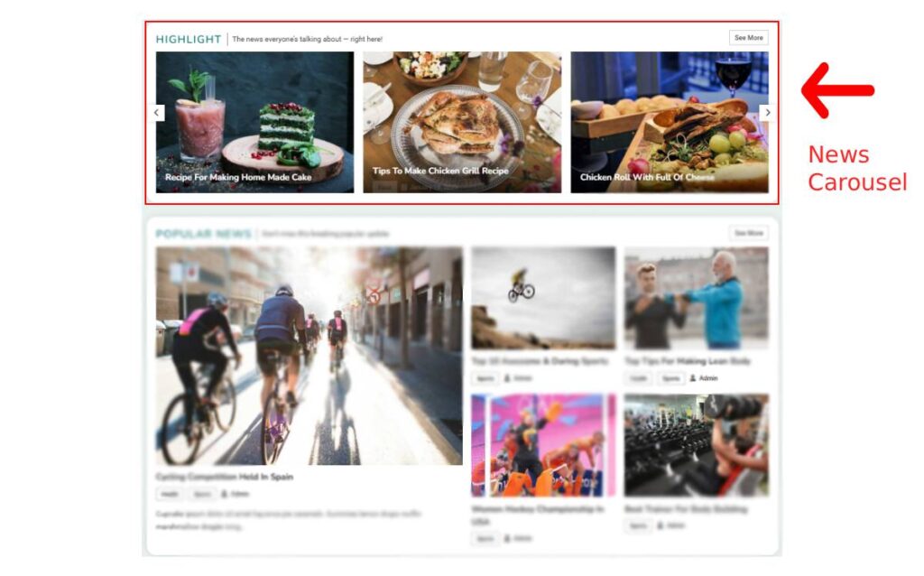Open the Recipe For Making Home Made Cake slide
This screenshot has width=924, height=576.
(x=254, y=122)
